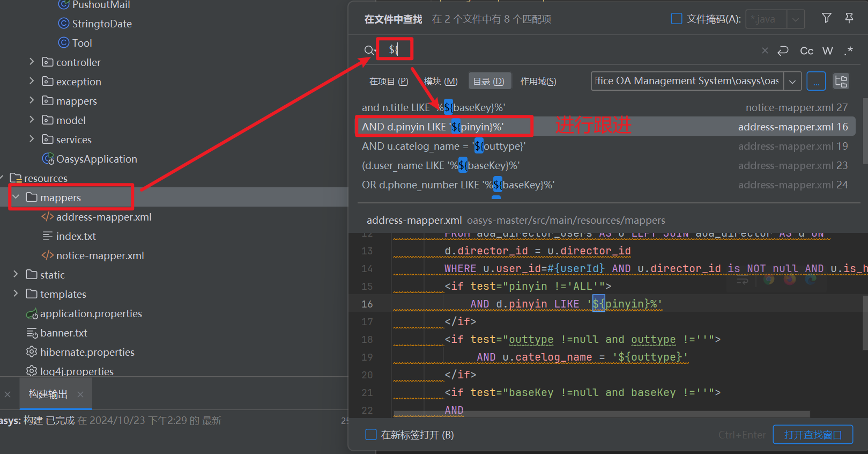Image resolution: width=868 pixels, height=454 pixels.
Task: Open index.txt file
Action: (76, 236)
